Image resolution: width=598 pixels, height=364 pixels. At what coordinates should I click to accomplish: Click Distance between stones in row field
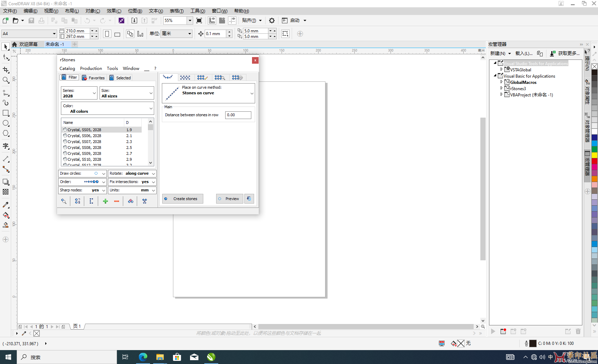238,115
